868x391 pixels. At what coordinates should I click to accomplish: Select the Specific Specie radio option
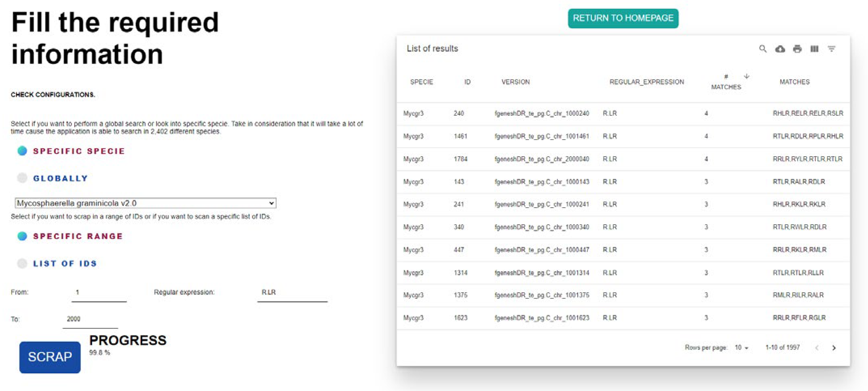(22, 151)
